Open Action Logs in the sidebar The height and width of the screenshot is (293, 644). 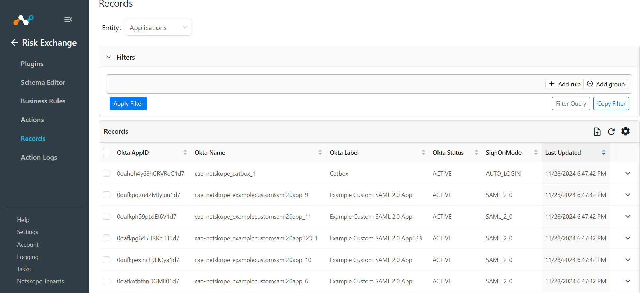[x=39, y=157]
